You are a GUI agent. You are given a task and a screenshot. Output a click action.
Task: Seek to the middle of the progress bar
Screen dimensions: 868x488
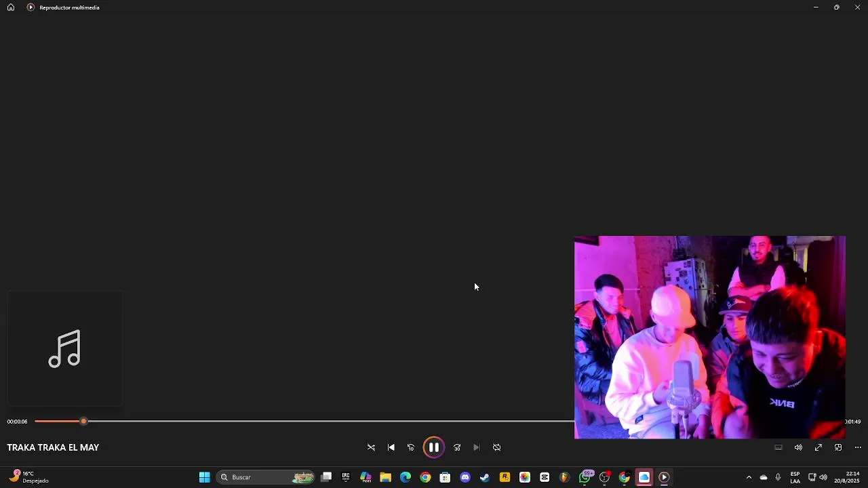coord(438,422)
